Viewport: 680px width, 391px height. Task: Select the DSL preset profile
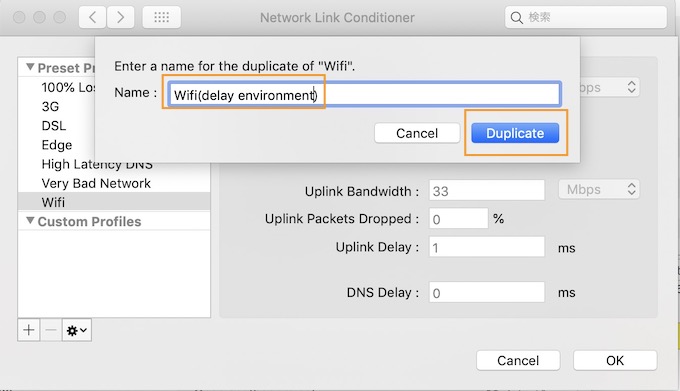point(54,126)
